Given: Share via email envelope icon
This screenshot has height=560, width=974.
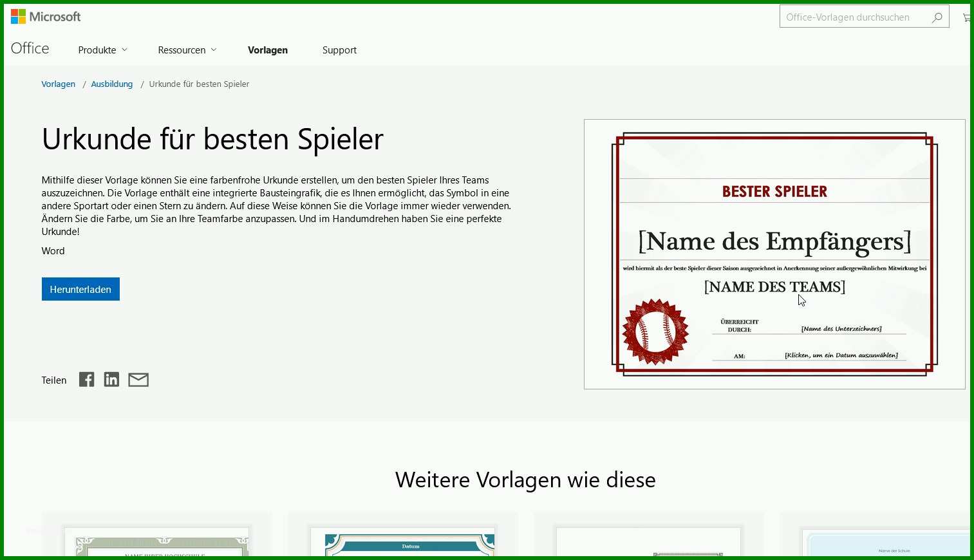Looking at the screenshot, I should (138, 380).
